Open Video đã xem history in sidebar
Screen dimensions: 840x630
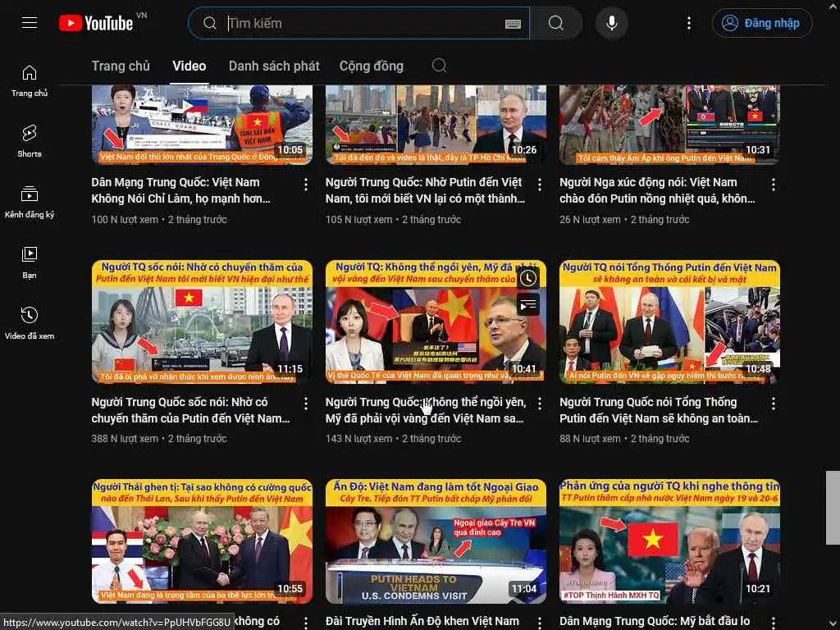(30, 323)
